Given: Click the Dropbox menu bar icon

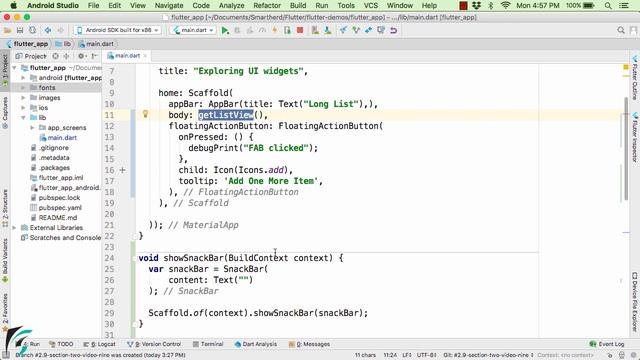Looking at the screenshot, I should coord(476,6).
